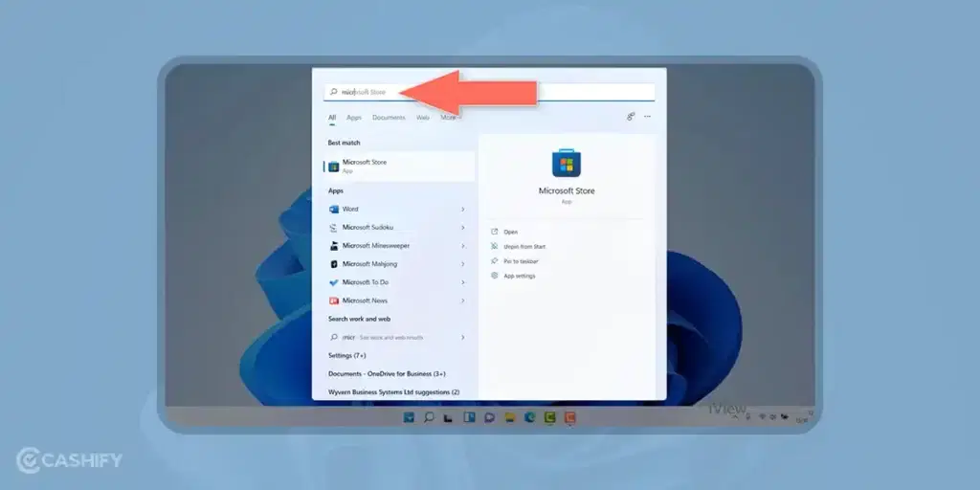Click the green app icon on the taskbar

click(x=550, y=417)
